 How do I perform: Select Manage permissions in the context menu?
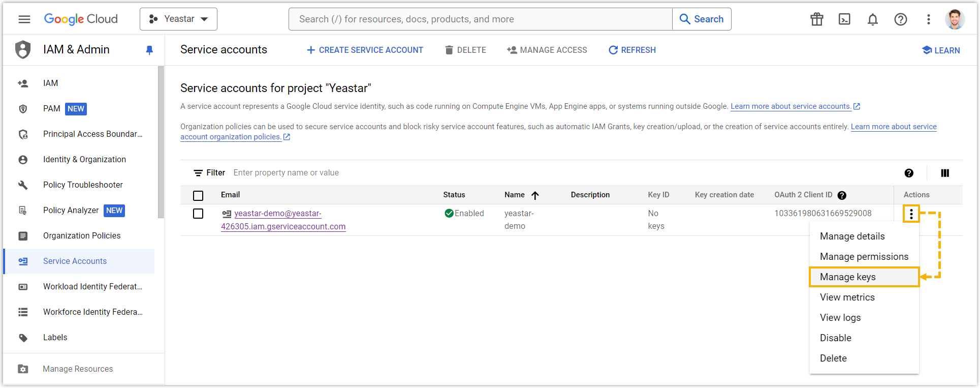864,257
